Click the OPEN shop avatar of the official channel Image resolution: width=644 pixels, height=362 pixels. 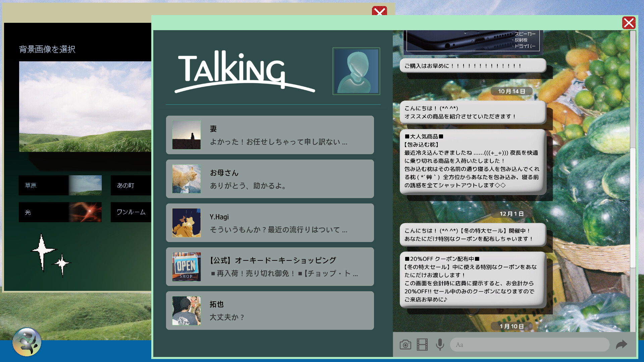(186, 266)
